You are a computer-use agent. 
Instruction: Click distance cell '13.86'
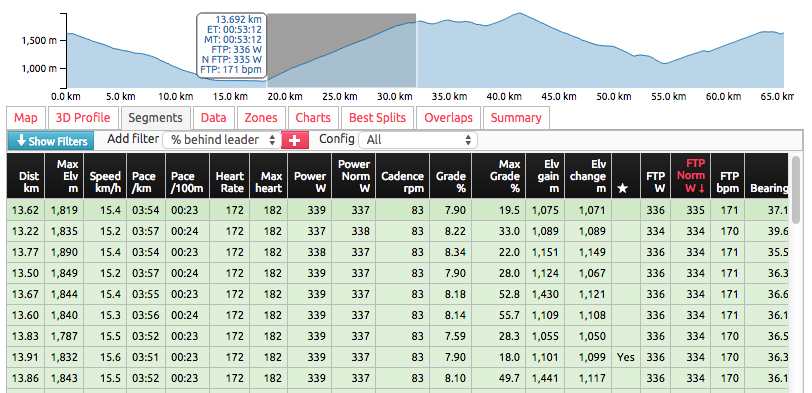click(26, 378)
